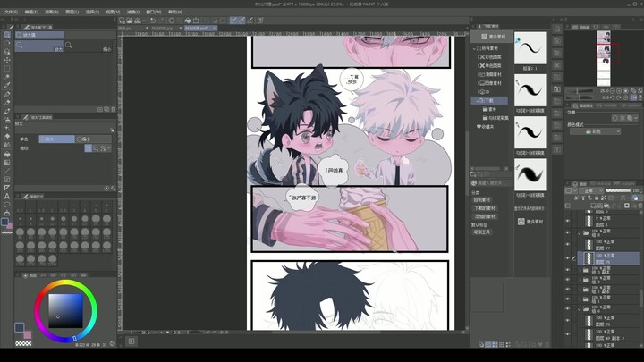Toggle visibility of folder 组 3 副本
The width and height of the screenshot is (644, 362).
point(568,270)
